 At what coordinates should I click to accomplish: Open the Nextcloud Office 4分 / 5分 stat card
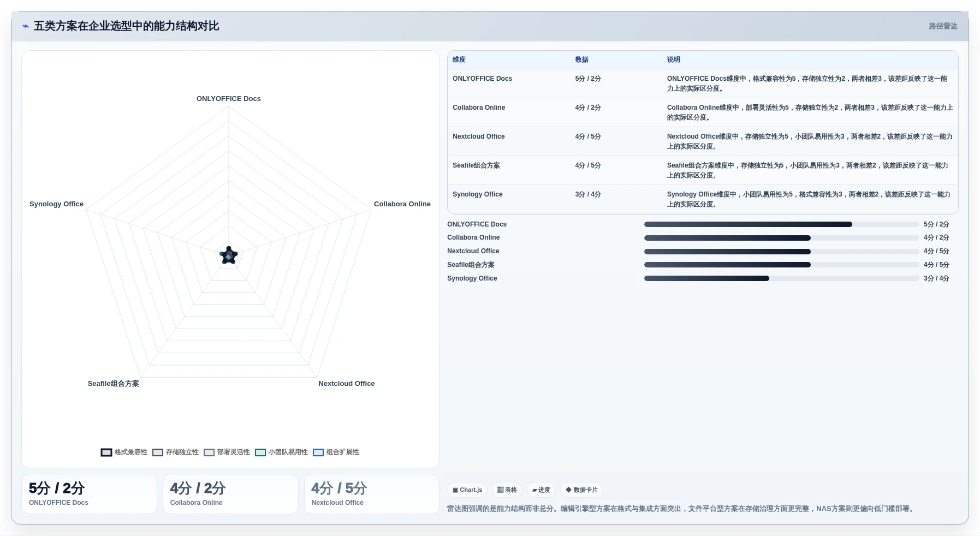point(372,494)
